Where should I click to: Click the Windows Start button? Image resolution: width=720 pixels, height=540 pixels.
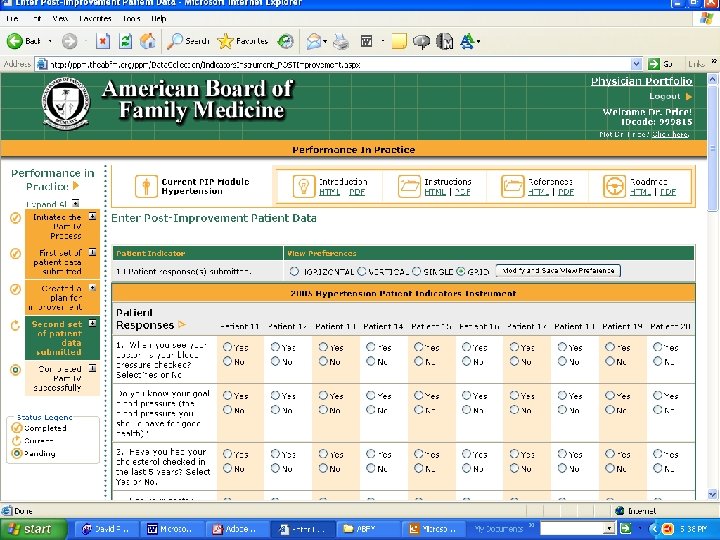pos(31,528)
